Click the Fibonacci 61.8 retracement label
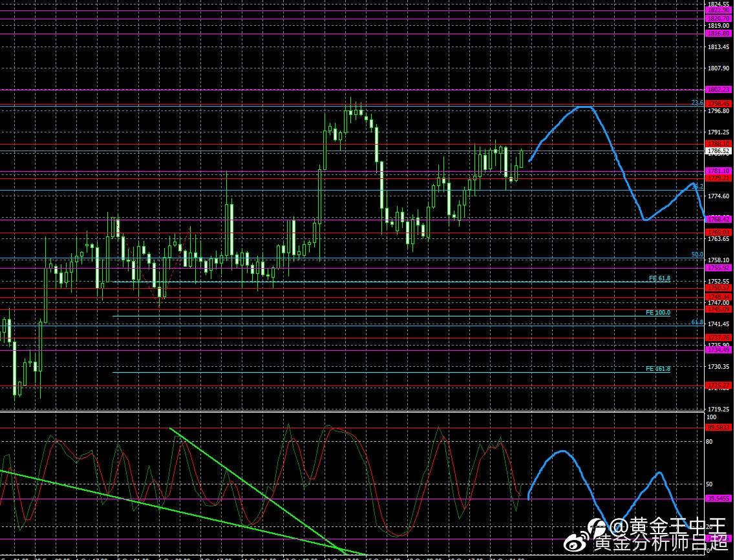Image resolution: width=735 pixels, height=560 pixels. click(x=697, y=322)
